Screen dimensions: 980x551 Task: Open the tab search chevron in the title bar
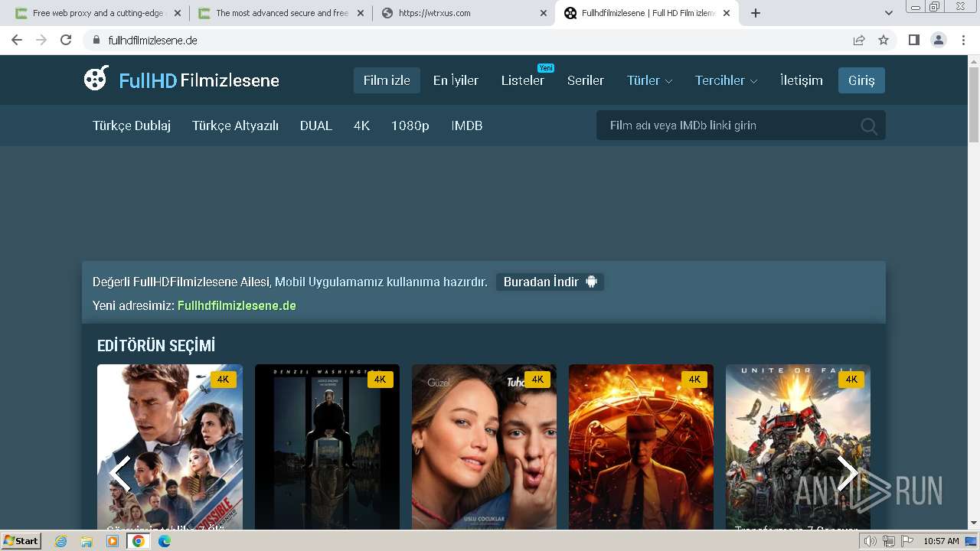pos(888,13)
